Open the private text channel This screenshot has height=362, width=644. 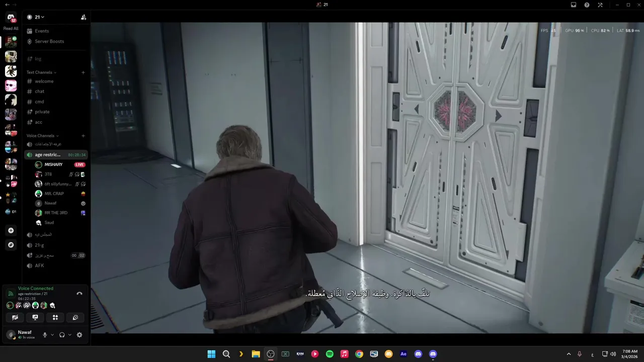coord(55,112)
